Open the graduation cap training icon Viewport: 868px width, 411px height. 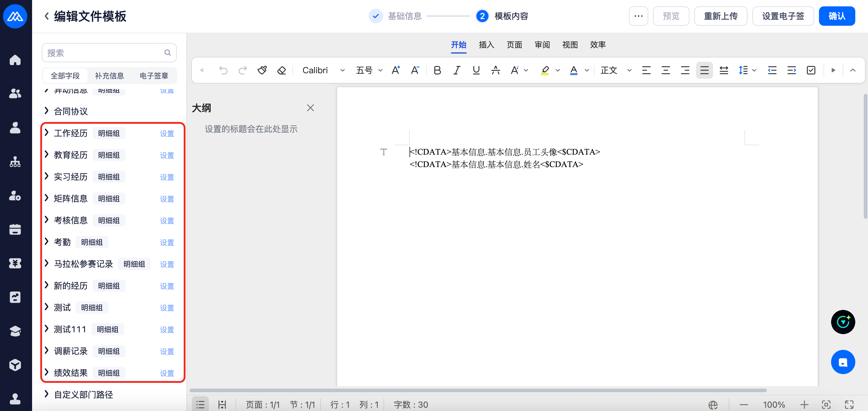click(15, 331)
